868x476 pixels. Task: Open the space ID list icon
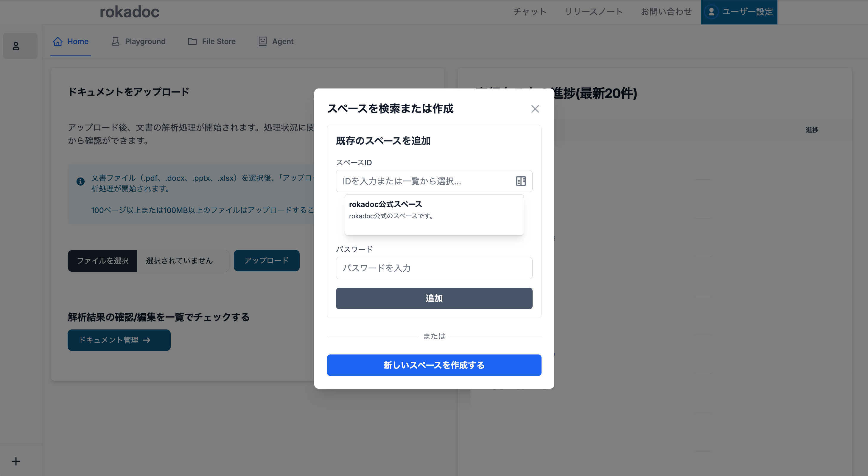coord(521,181)
